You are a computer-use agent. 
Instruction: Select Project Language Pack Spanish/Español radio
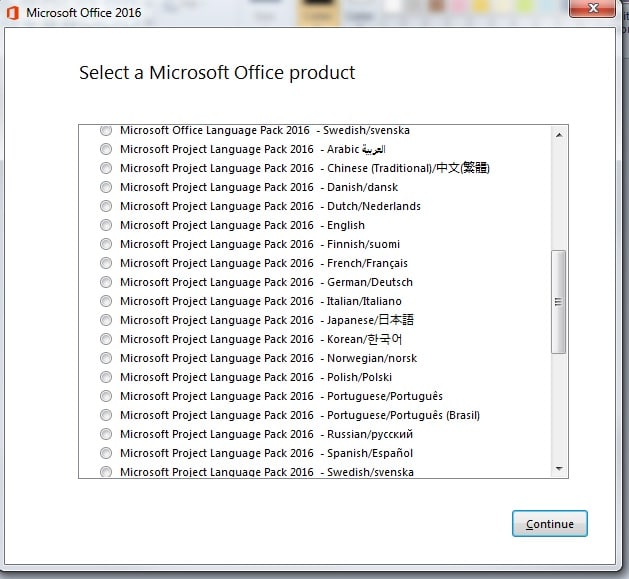pos(106,453)
